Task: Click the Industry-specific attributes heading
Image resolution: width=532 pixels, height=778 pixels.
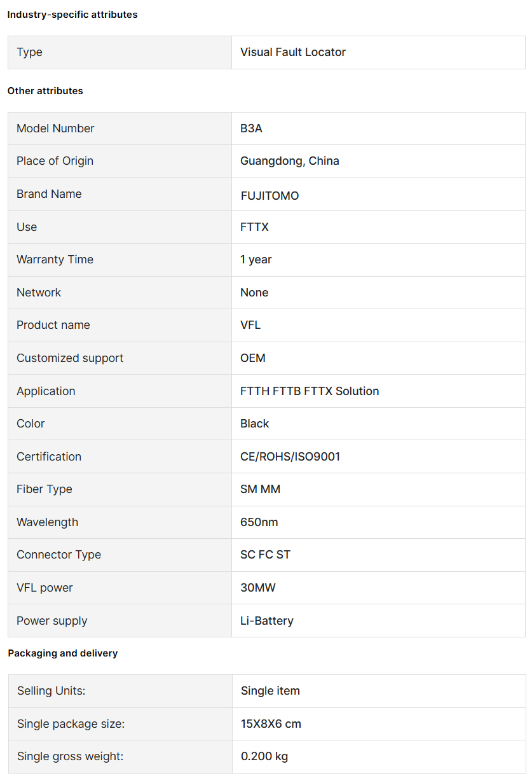Action: click(72, 15)
